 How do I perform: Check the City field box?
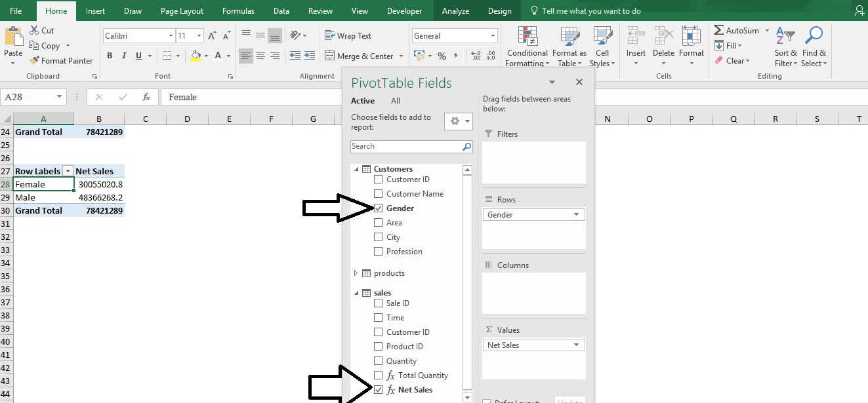tap(378, 237)
